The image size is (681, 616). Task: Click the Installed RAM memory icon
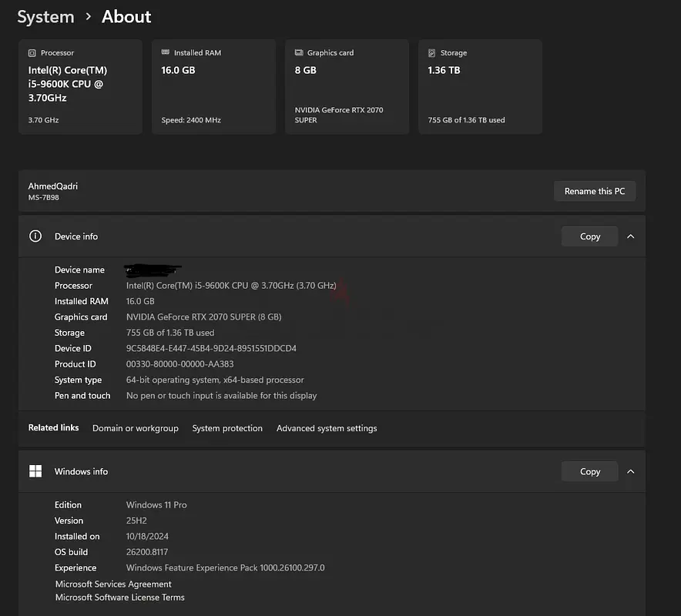[x=166, y=53]
